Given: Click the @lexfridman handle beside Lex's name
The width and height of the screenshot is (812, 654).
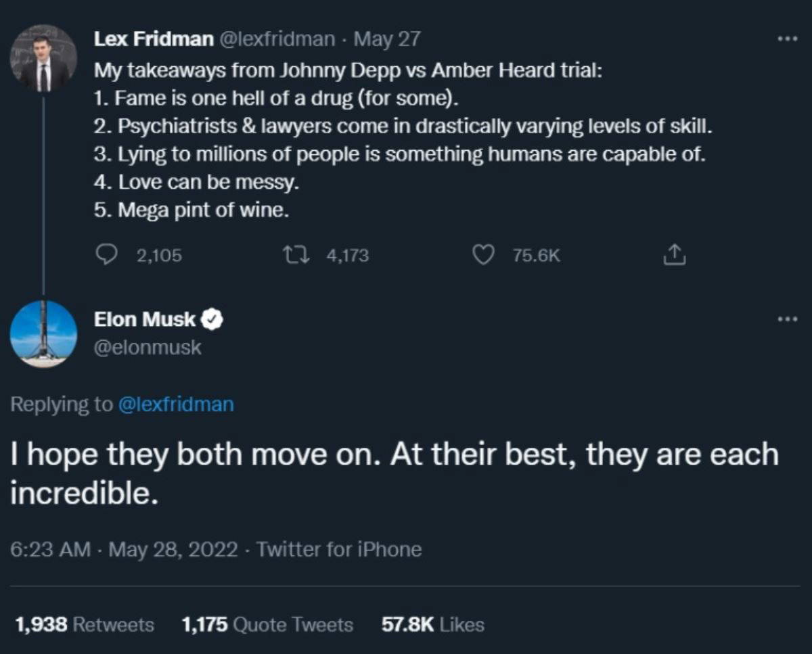Looking at the screenshot, I should point(276,39).
